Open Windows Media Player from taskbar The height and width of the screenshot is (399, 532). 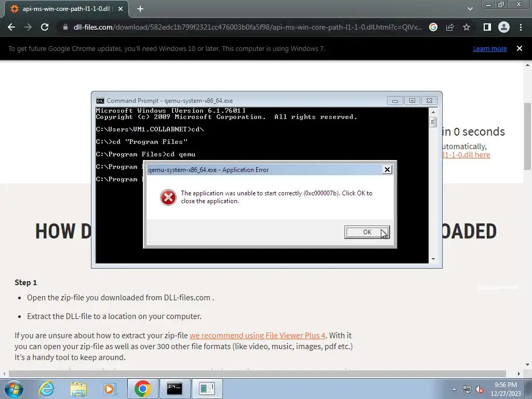click(x=110, y=389)
